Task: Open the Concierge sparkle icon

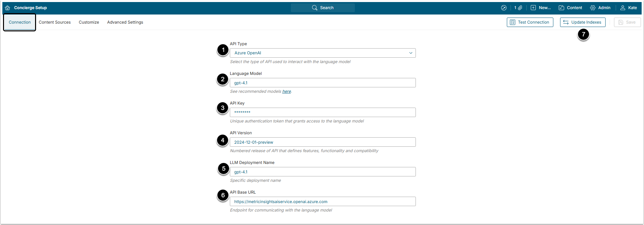Action: point(504,8)
